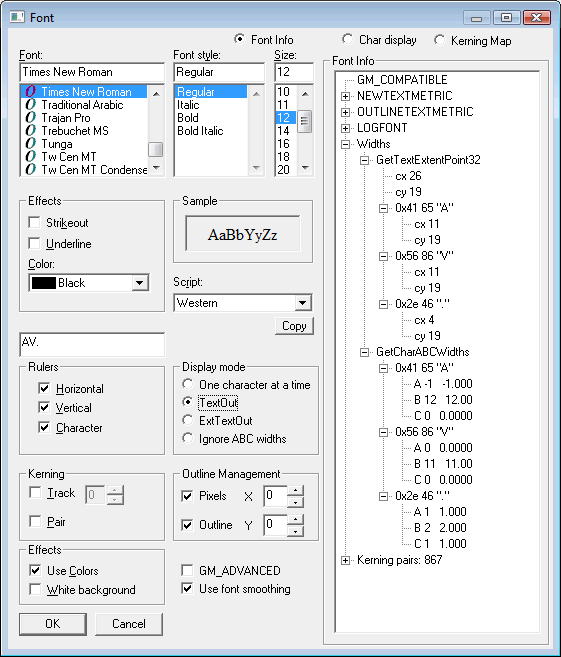Click the Traditional Arabic font icon

tap(31, 105)
